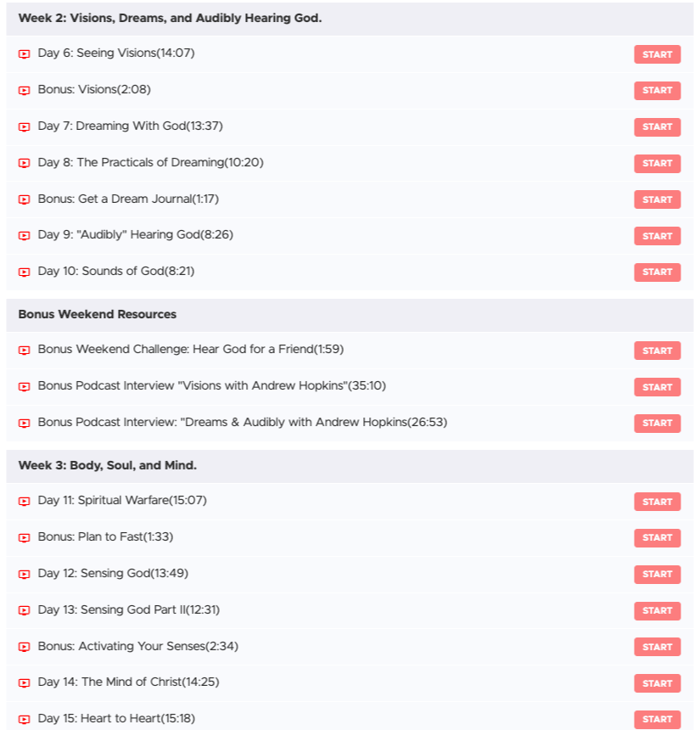Click video icon beside Bonus Weekend Challenge
The width and height of the screenshot is (700, 730).
[25, 351]
